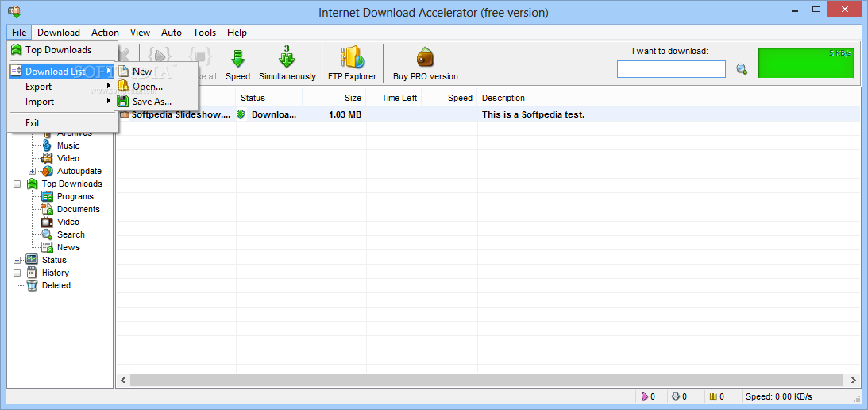
Task: Click the green downloading status icon in the row
Action: [x=241, y=114]
